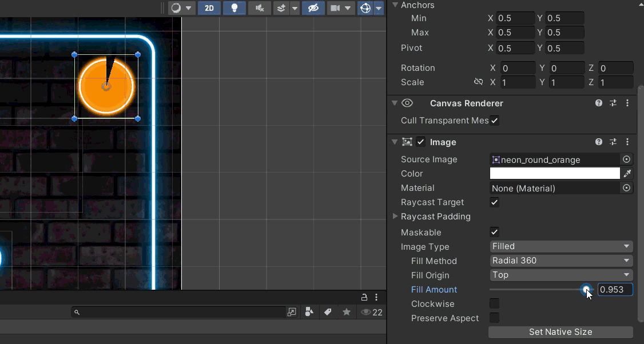Uncheck Cull Transparent Mesh checkbox
The height and width of the screenshot is (344, 644).
click(x=495, y=121)
